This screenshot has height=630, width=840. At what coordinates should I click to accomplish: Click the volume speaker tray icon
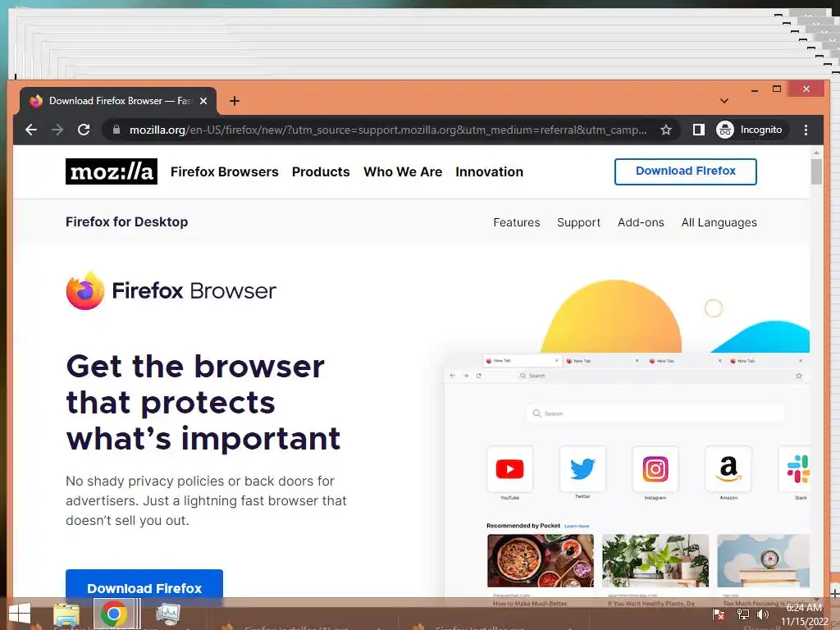coord(763,614)
